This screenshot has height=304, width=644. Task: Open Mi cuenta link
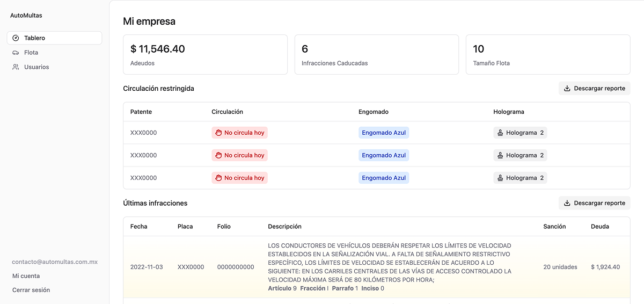[x=26, y=276]
